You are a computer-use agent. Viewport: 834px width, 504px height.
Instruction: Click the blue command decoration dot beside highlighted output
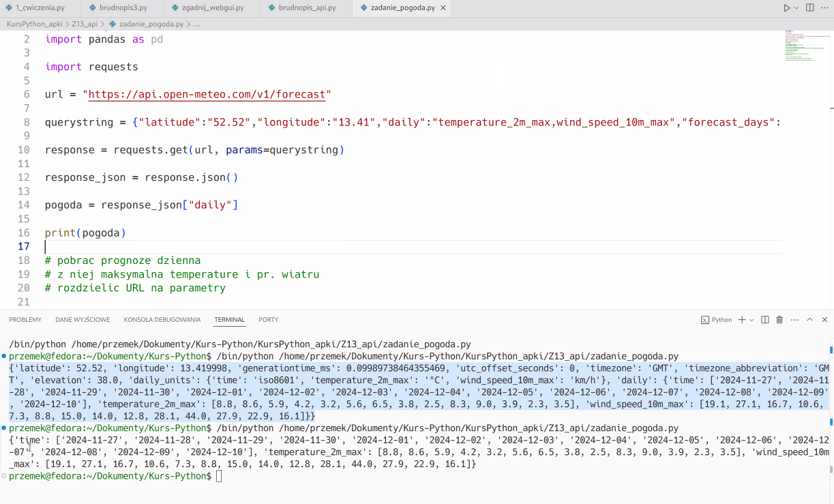3,356
